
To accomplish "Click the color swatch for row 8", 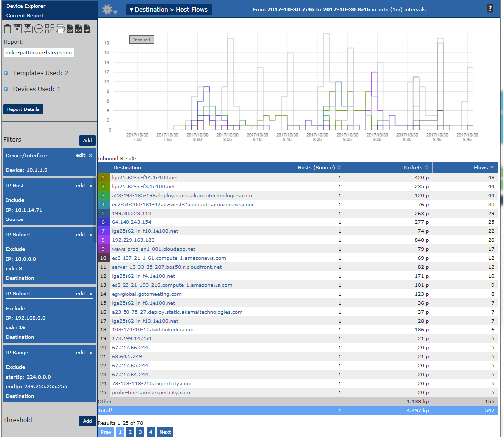I will (103, 240).
